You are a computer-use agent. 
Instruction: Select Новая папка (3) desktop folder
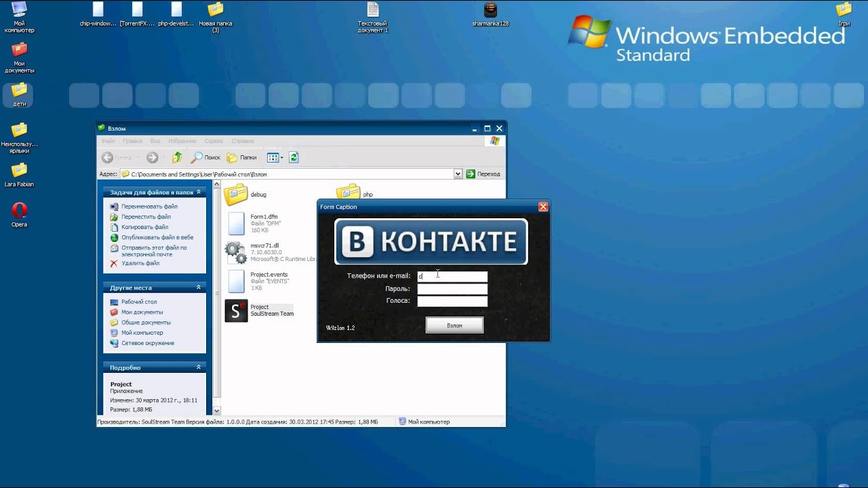tap(216, 18)
